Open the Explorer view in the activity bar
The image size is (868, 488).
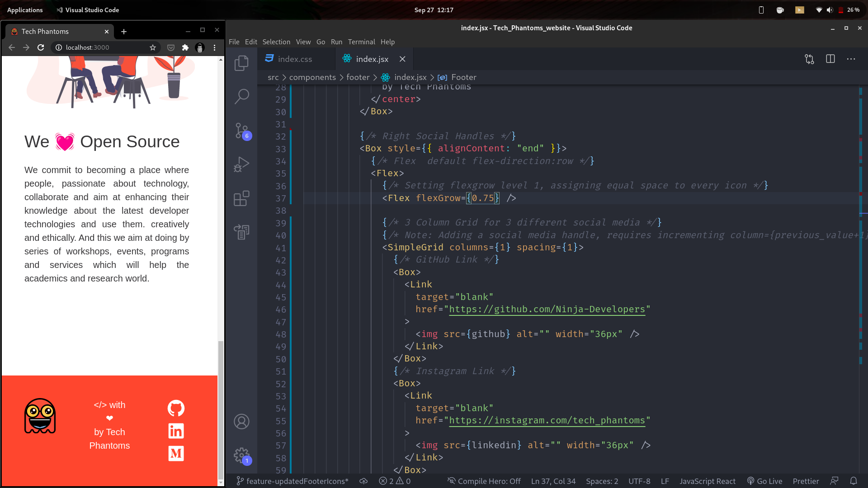coord(242,63)
